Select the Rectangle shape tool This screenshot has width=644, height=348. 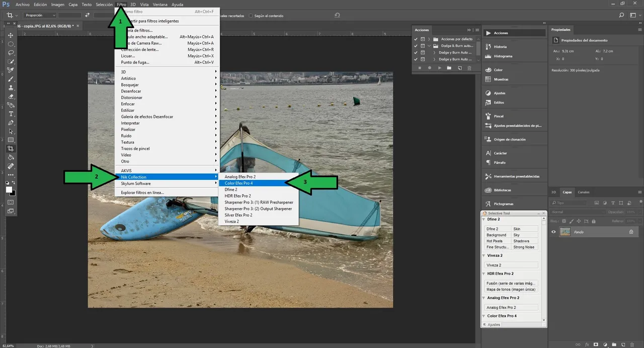click(11, 140)
